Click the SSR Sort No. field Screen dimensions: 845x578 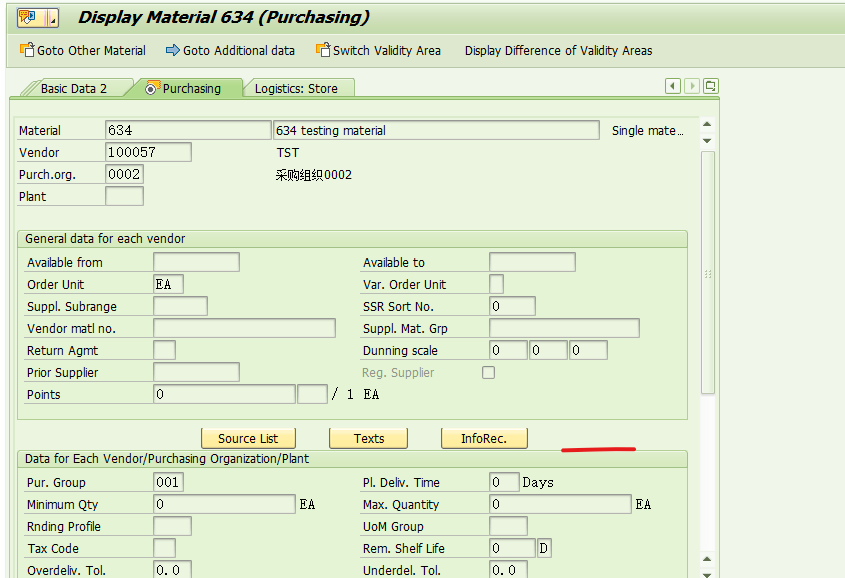[x=512, y=306]
